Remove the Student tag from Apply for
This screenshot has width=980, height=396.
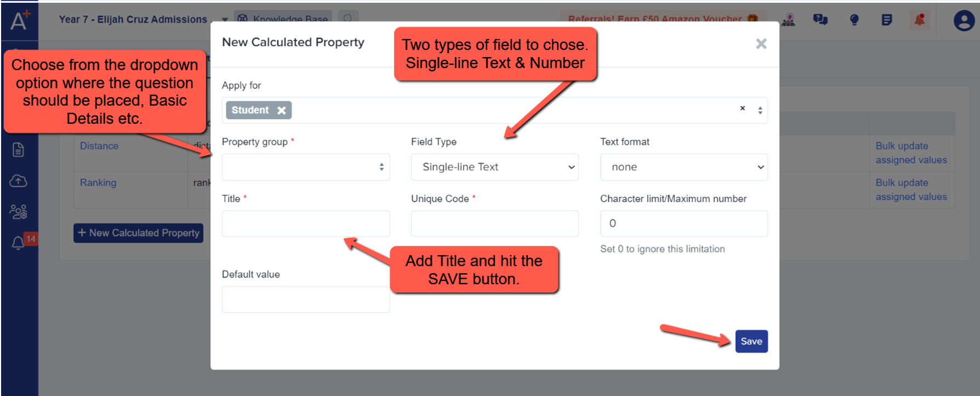[282, 110]
